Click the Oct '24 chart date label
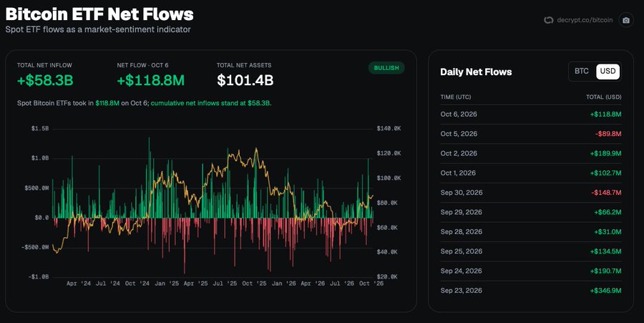This screenshot has height=323, width=644. tap(137, 284)
